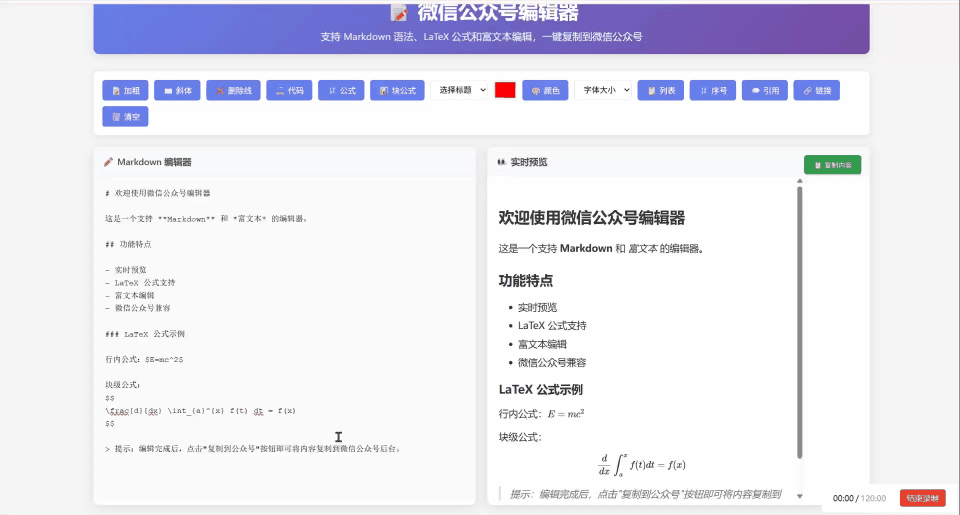
Task: Click the '## 功能特点' line in the editor
Action: [x=129, y=244]
